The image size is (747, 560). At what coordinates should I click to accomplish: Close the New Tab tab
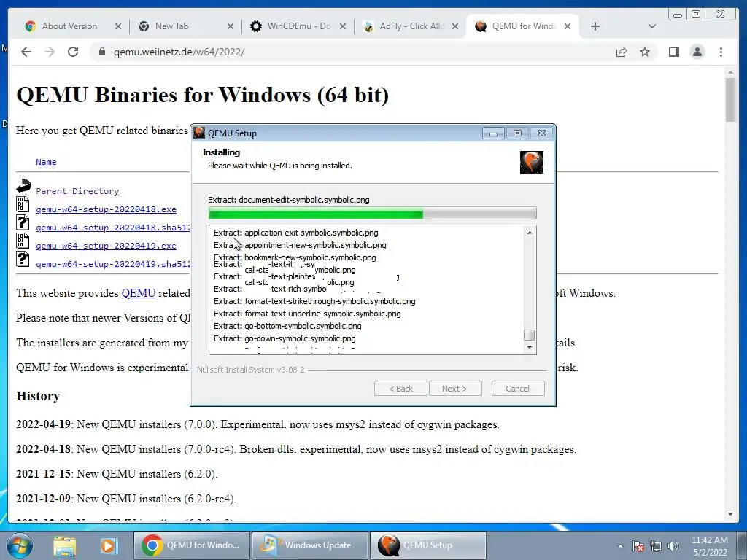tap(230, 26)
